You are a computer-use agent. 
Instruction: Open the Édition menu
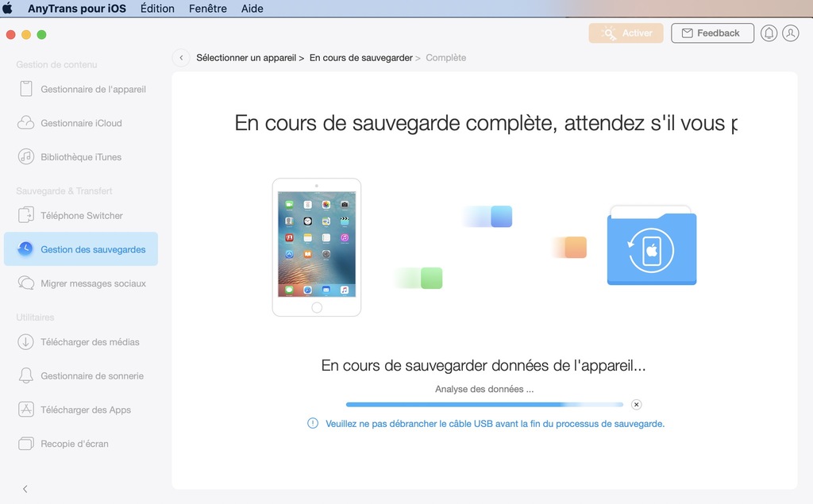157,8
